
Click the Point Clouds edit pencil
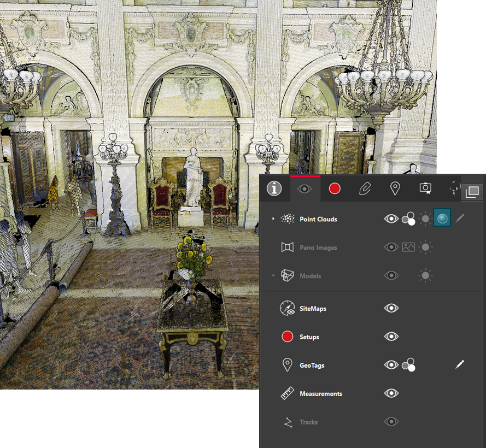coord(460,219)
